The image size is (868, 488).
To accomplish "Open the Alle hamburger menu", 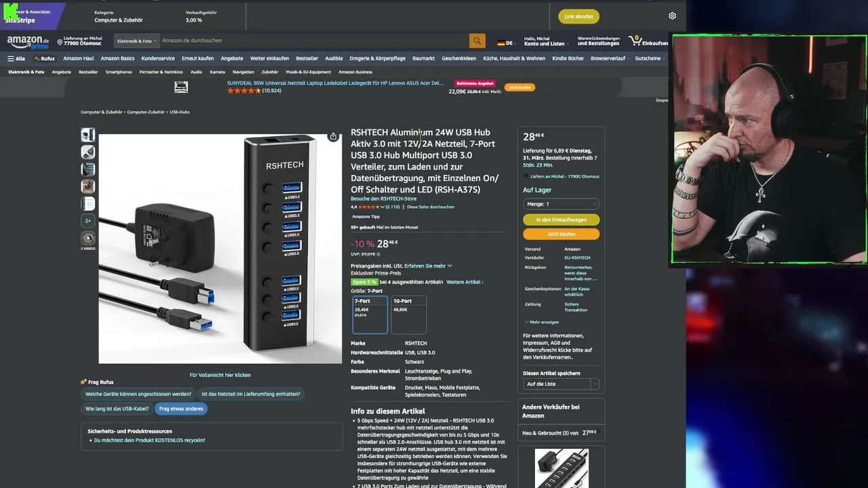I will 16,58.
